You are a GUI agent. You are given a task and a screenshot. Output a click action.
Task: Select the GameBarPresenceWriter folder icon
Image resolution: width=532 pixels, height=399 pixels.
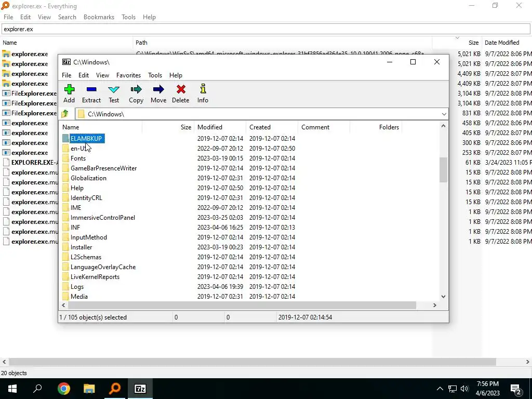point(65,168)
